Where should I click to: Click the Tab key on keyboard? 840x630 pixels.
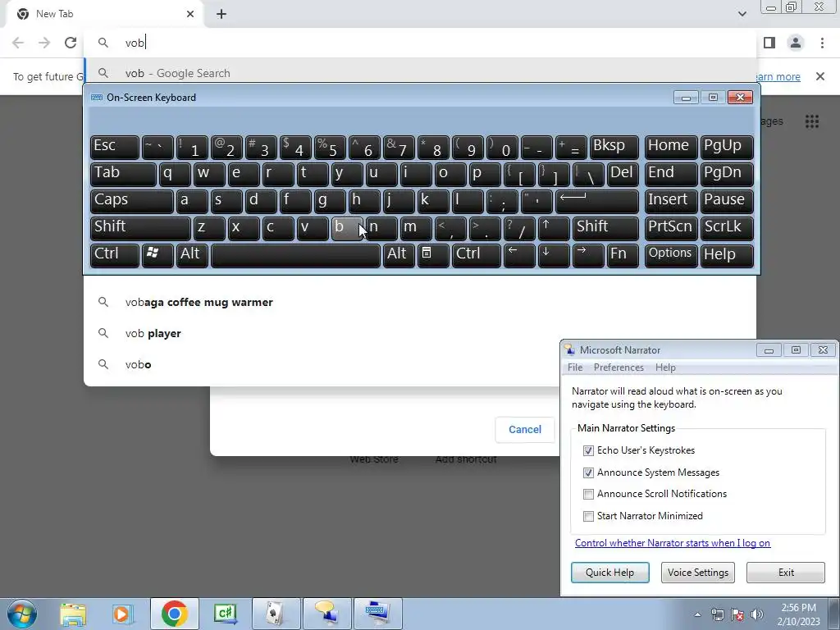click(x=123, y=174)
